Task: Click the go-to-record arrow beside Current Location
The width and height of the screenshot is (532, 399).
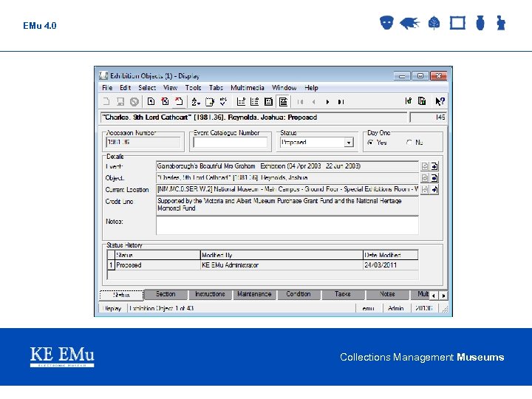Action: 434,189
